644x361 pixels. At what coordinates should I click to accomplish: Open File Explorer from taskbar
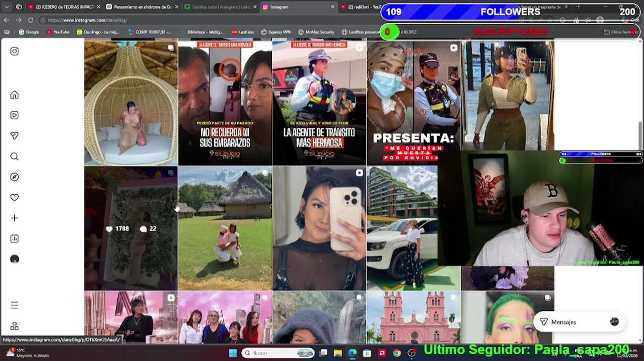point(338,353)
